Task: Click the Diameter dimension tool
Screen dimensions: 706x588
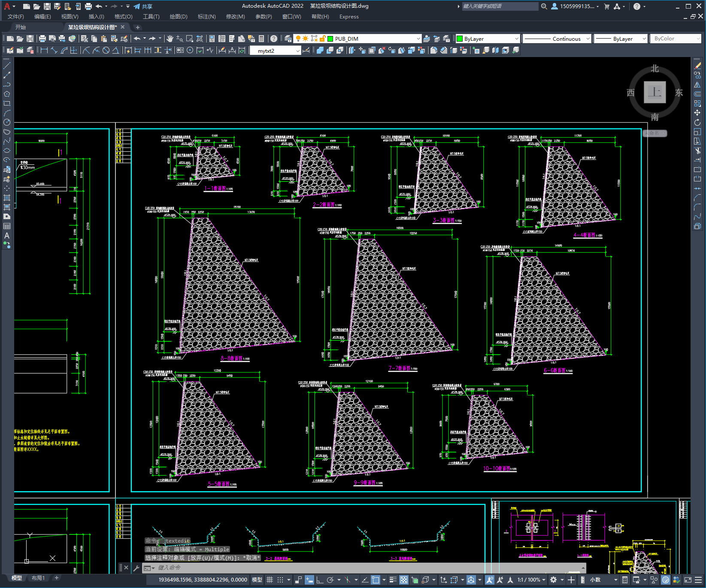Action: point(106,50)
